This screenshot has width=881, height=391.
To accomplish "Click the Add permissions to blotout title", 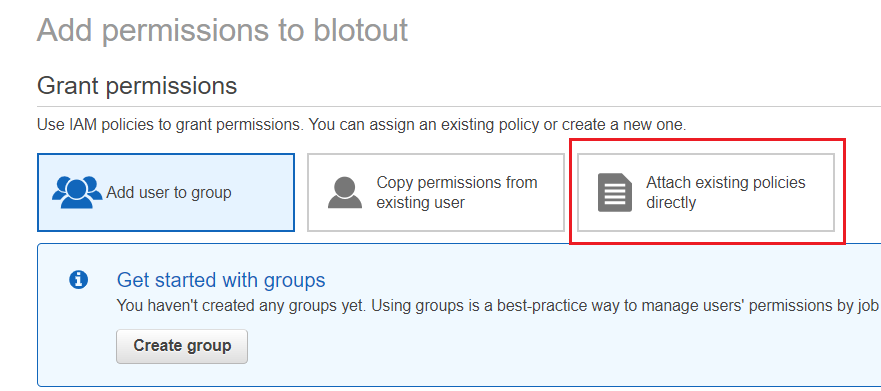I will 222,30.
